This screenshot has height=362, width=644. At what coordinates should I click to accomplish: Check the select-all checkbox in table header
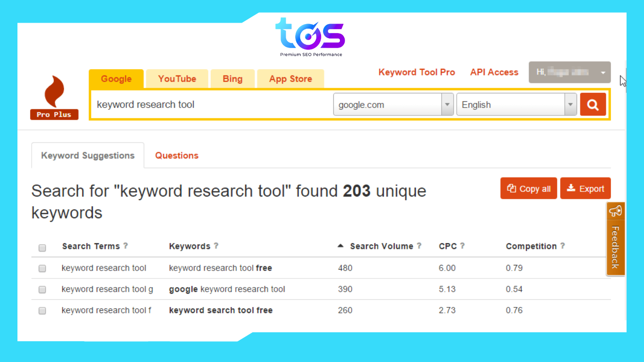coord(42,247)
